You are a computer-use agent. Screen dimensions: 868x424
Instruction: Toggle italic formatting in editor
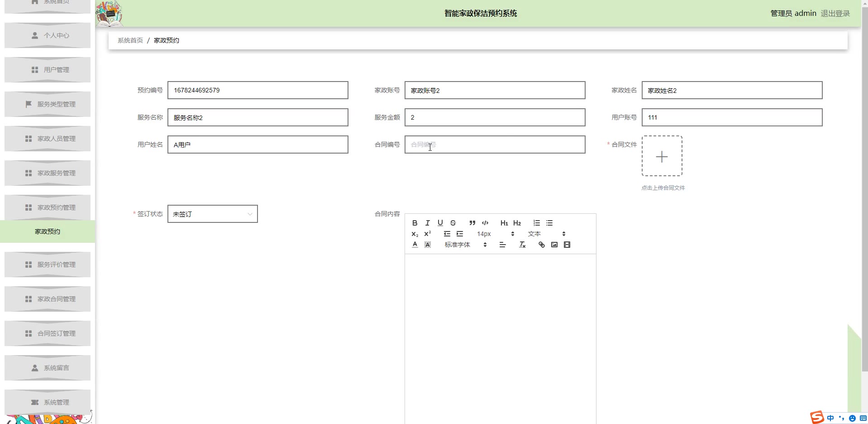pos(427,223)
